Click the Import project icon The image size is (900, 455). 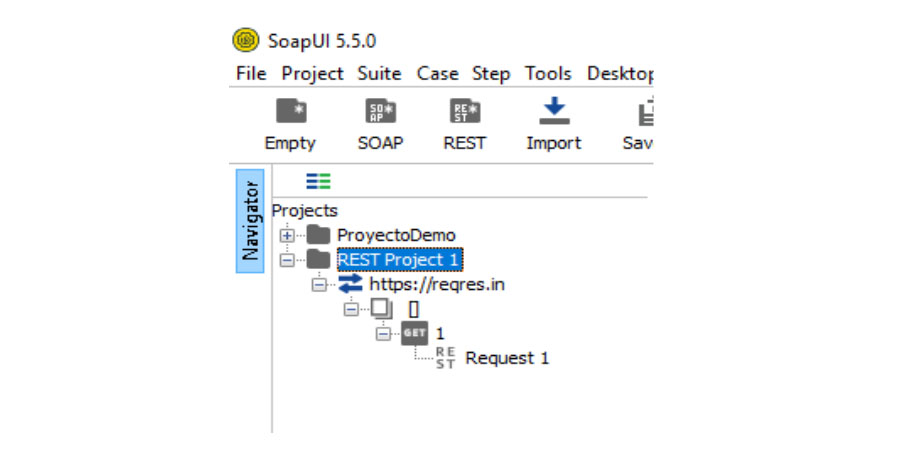click(553, 110)
